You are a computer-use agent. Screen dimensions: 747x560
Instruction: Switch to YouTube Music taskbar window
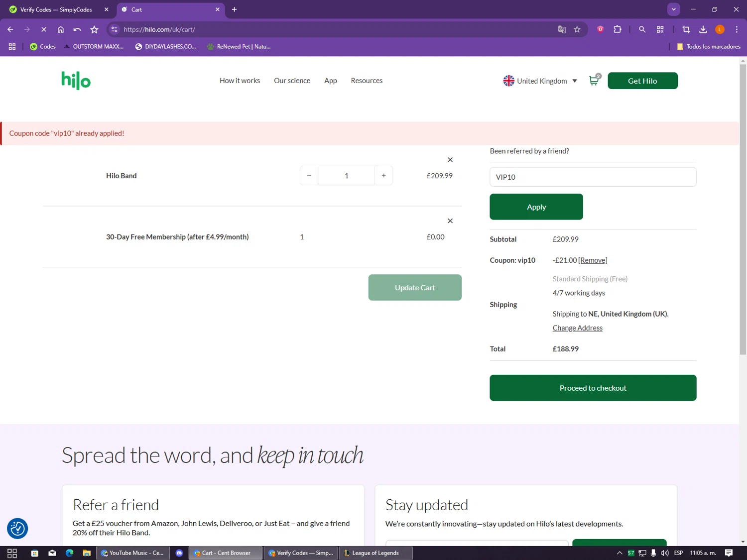[x=133, y=553]
